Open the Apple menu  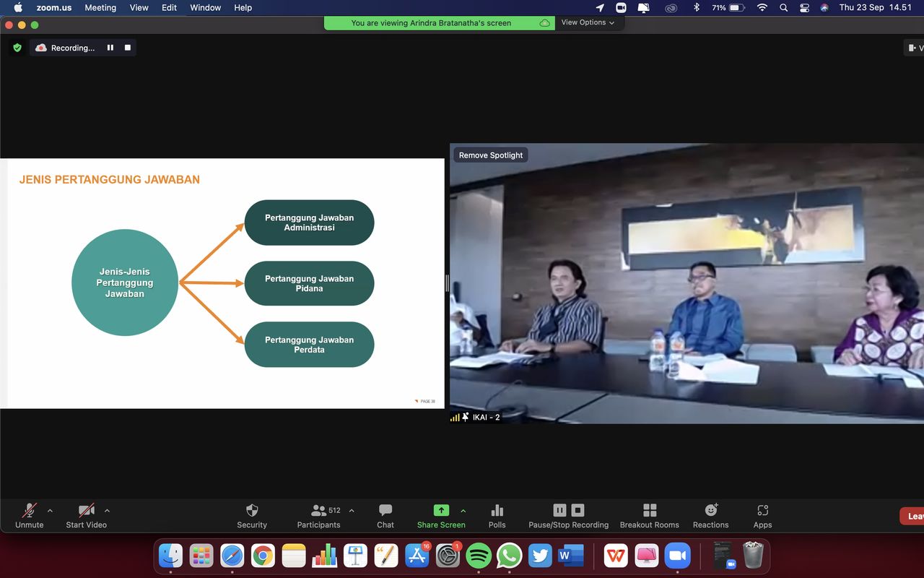pos(18,7)
